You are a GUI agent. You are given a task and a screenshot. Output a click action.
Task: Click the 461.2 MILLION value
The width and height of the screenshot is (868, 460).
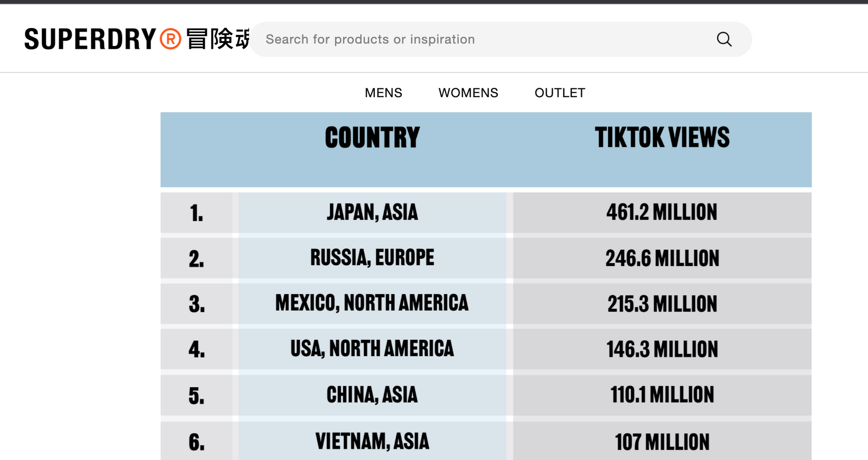pyautogui.click(x=662, y=212)
